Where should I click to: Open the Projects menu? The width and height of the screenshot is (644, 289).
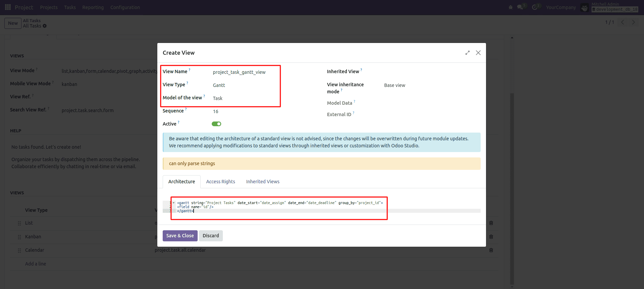pyautogui.click(x=49, y=7)
